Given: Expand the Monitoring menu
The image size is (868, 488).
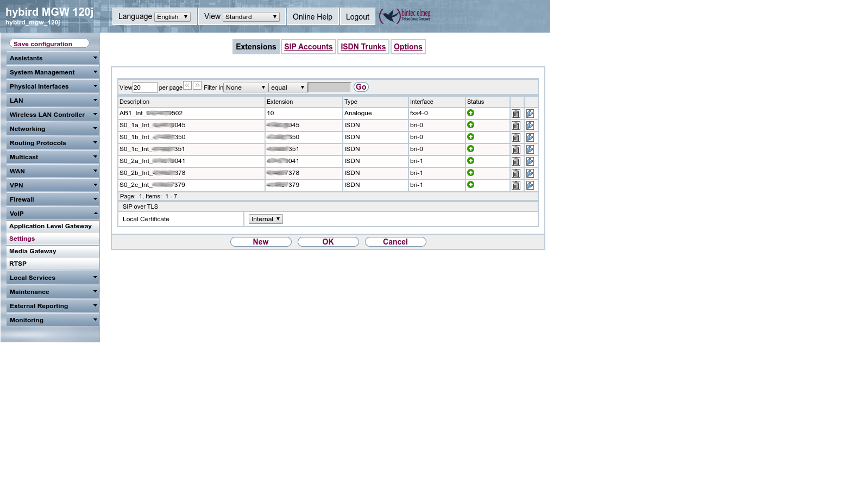Looking at the screenshot, I should tap(53, 320).
